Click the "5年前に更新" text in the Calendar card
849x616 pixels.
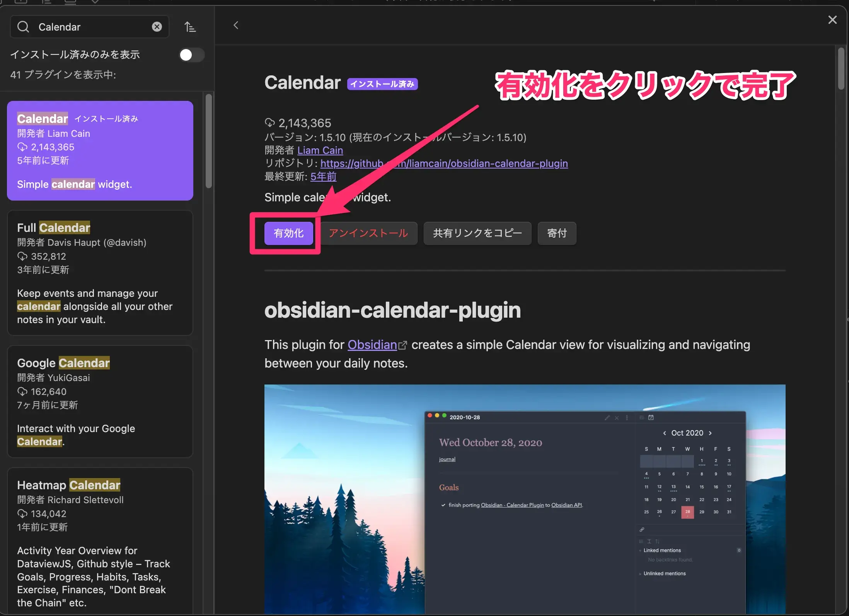coord(43,160)
